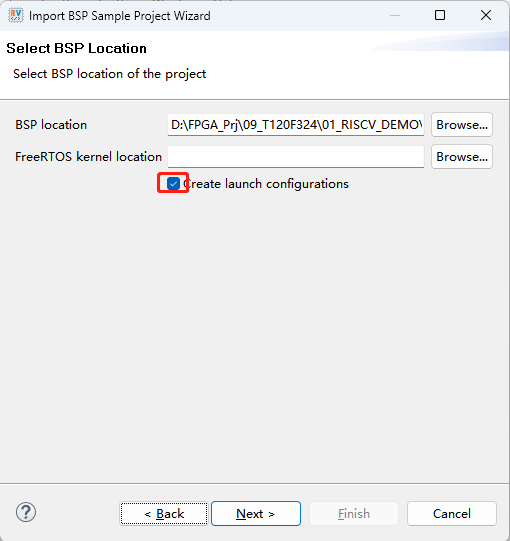Focus the empty FreeRTOS kernel location field
510x541 pixels.
click(296, 157)
